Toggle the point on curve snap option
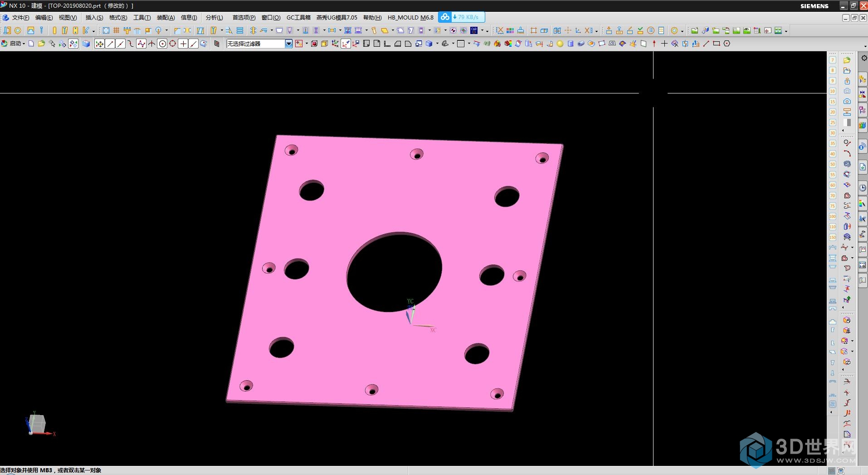The image size is (868, 475). (x=193, y=44)
